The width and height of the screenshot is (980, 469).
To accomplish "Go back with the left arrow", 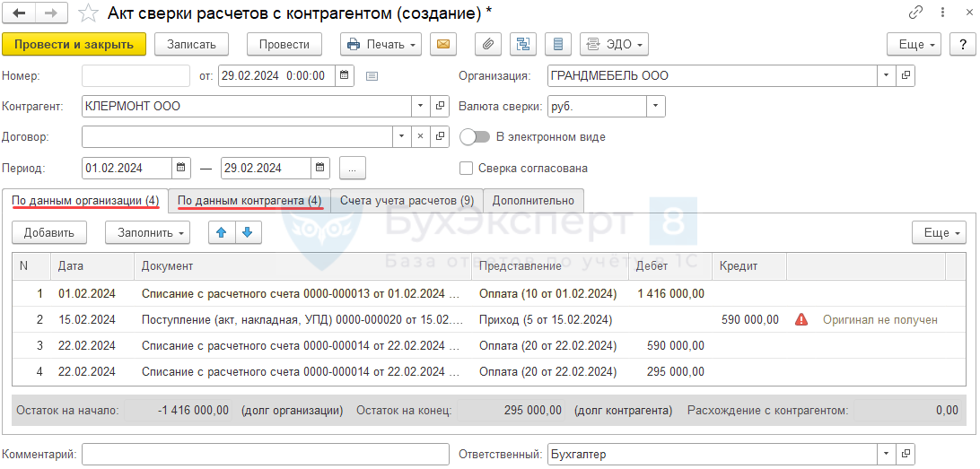I will (19, 12).
